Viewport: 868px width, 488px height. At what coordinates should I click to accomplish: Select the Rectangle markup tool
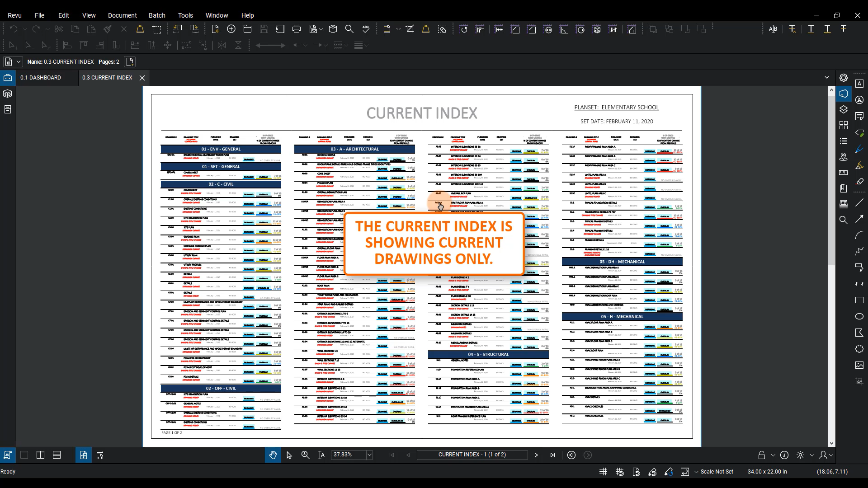coord(859,300)
